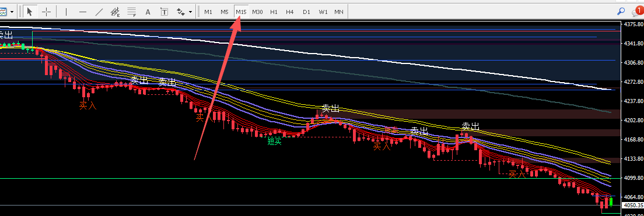The height and width of the screenshot is (216, 644).
Task: Switch chart to MN monthly timeframe
Action: click(x=339, y=12)
